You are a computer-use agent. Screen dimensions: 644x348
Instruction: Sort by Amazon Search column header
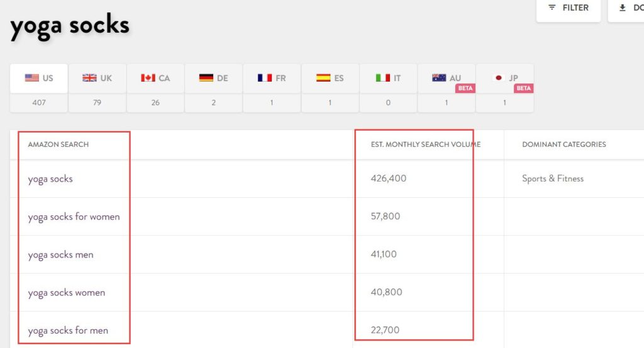(58, 144)
